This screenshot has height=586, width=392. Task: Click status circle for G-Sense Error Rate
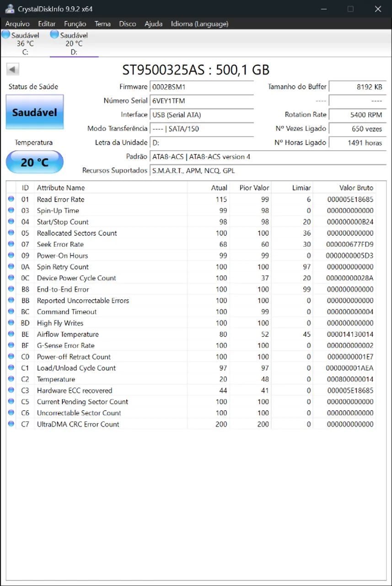(11, 345)
